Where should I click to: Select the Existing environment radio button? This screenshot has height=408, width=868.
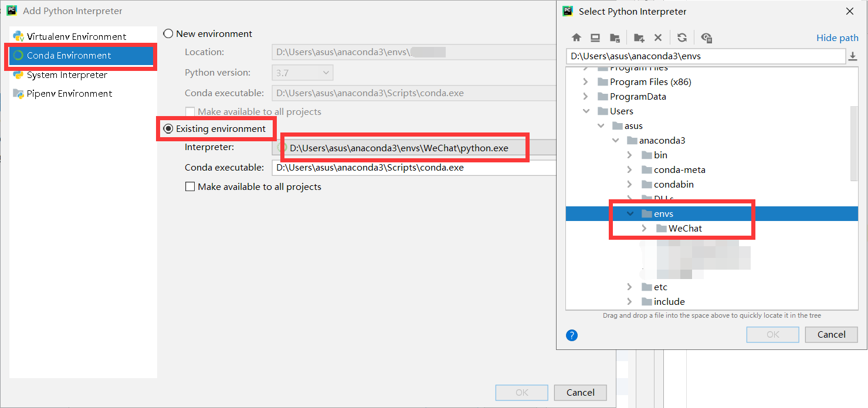click(x=168, y=128)
